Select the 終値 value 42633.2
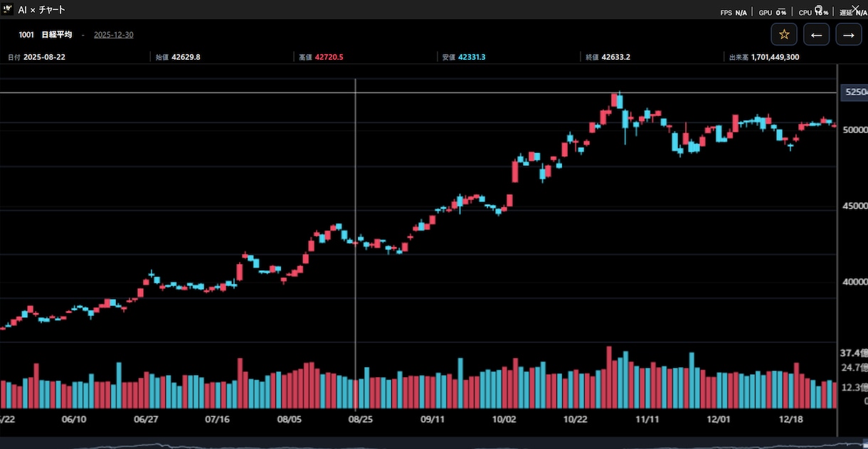 point(616,57)
